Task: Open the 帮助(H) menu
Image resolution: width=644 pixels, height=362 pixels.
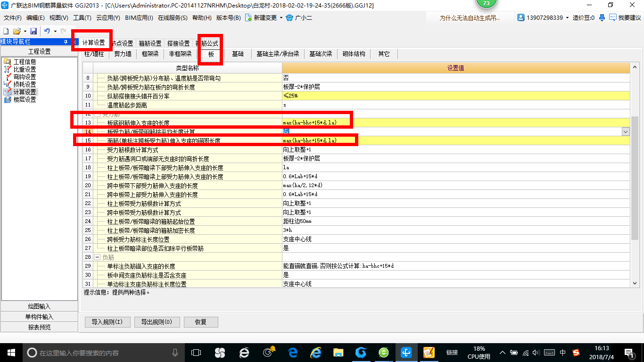Action: (202, 18)
